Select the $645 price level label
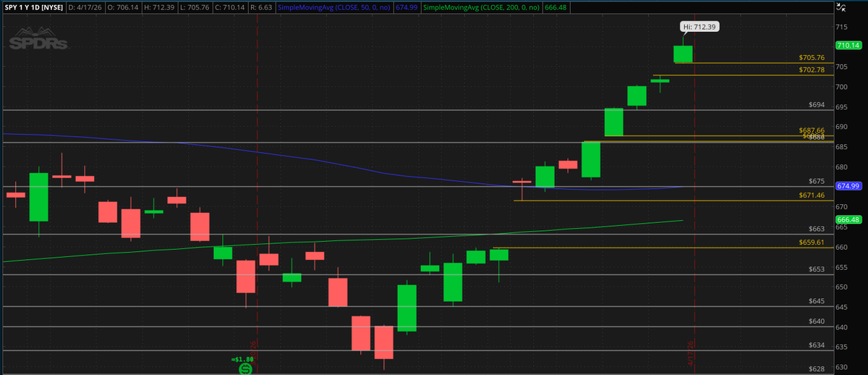This screenshot has width=868, height=375. (x=817, y=301)
